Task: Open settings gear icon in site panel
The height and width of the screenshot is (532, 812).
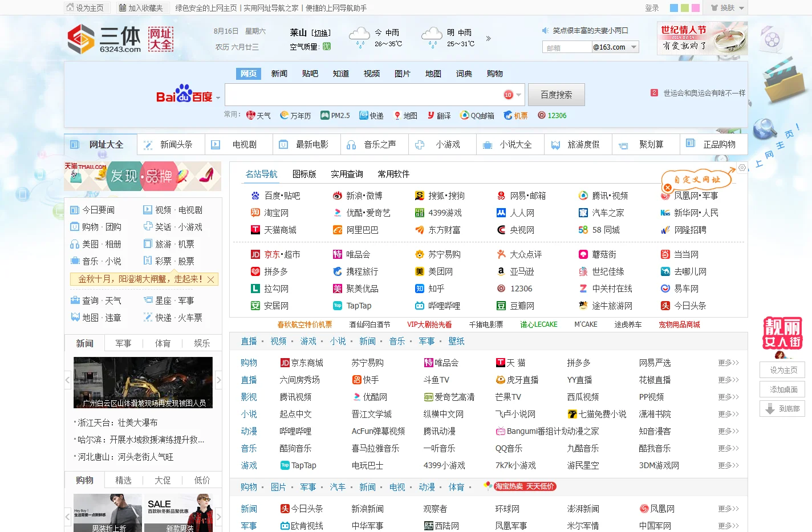Action: [742, 168]
